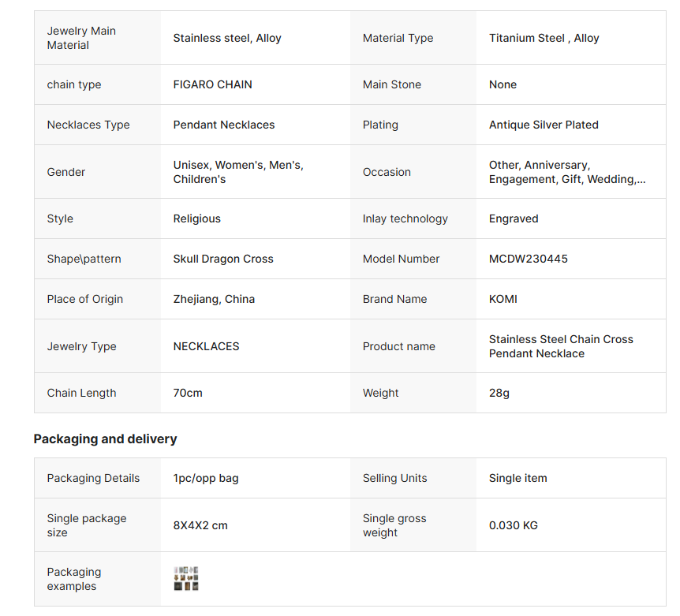Viewport: 680px width, 616px height.
Task: Select the model number MCDW230445
Action: [528, 259]
